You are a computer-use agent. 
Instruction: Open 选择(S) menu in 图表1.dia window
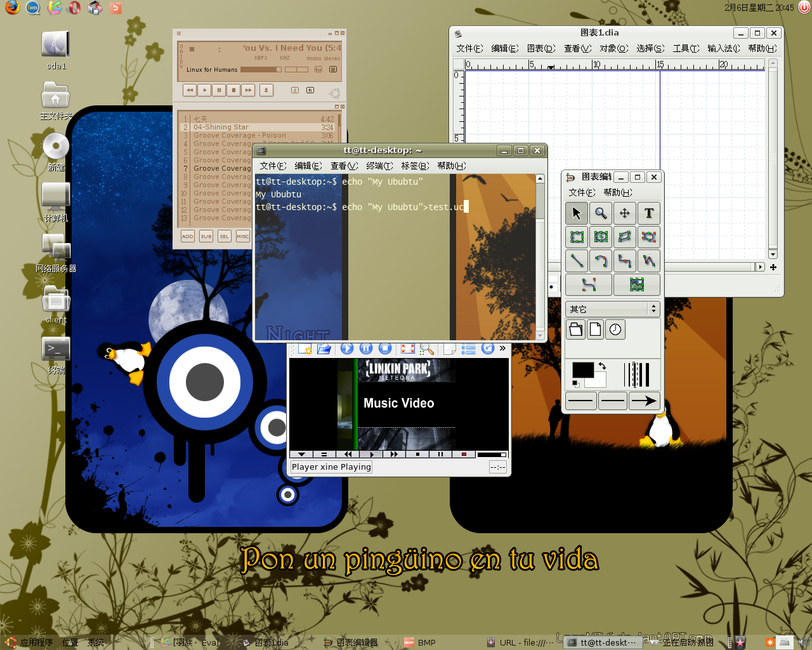[x=650, y=48]
